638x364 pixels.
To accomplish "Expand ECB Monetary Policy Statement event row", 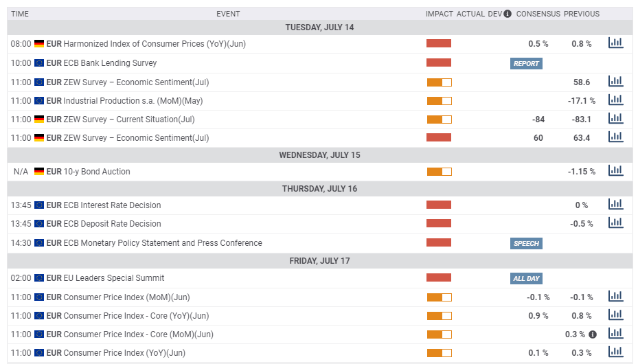I will coord(162,243).
